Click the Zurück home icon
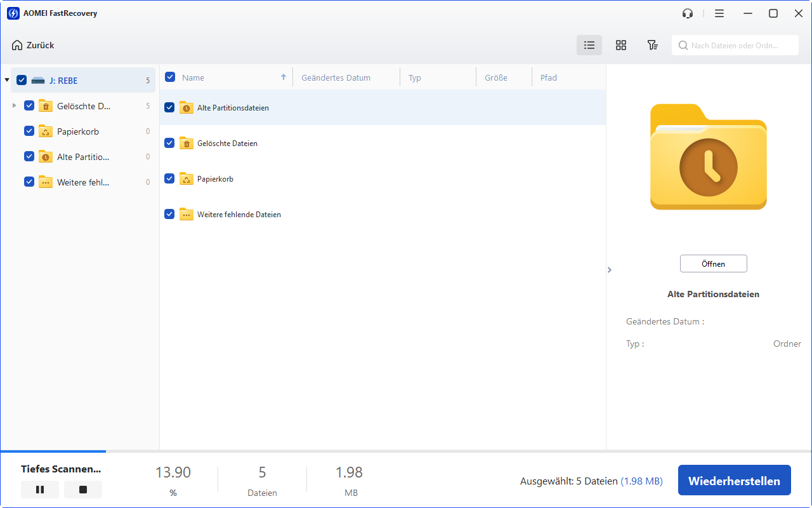 coord(17,45)
